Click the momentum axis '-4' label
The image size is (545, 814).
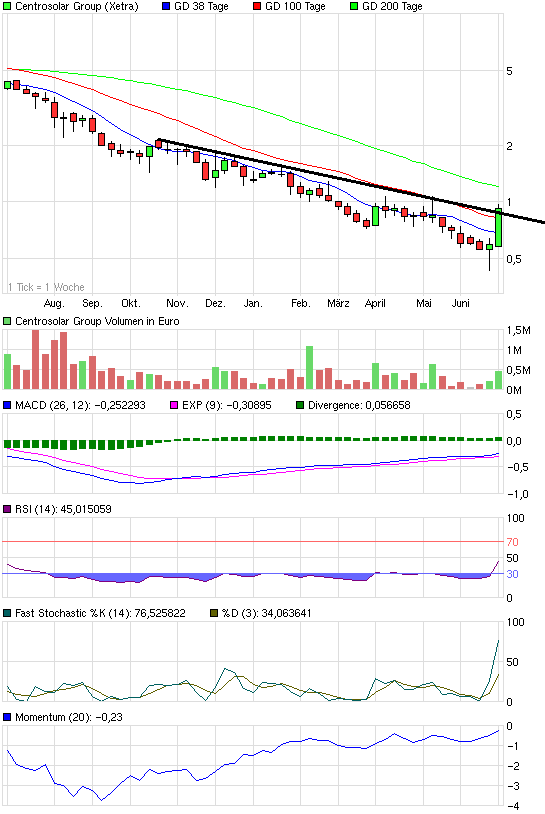click(513, 806)
